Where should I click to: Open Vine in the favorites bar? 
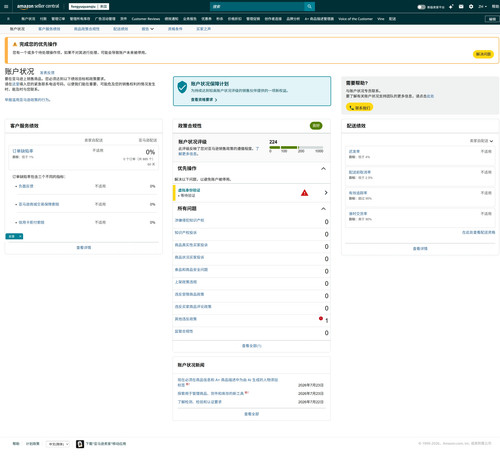tap(381, 19)
